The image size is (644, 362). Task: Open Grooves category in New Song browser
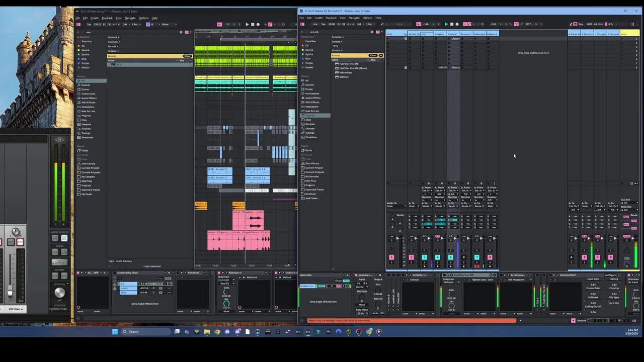(x=86, y=129)
